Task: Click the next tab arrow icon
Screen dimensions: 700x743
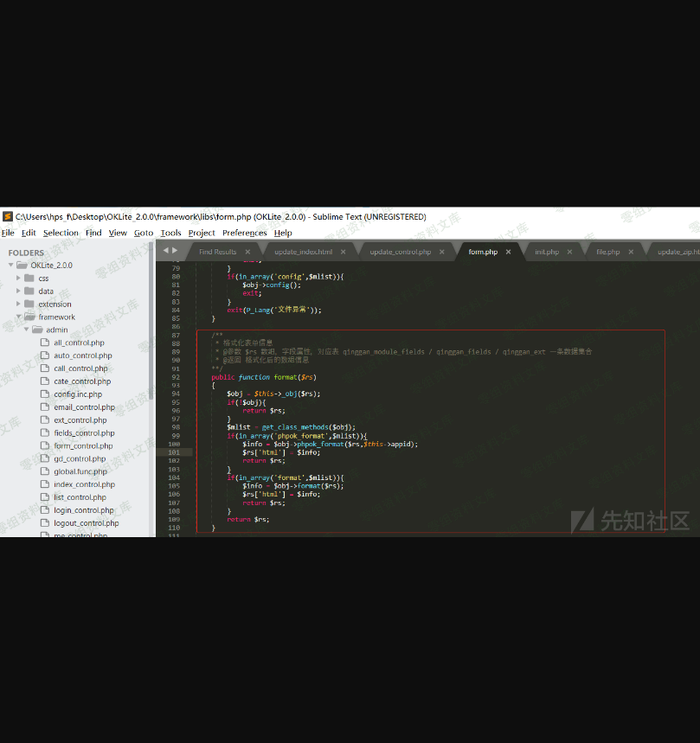Action: point(175,251)
